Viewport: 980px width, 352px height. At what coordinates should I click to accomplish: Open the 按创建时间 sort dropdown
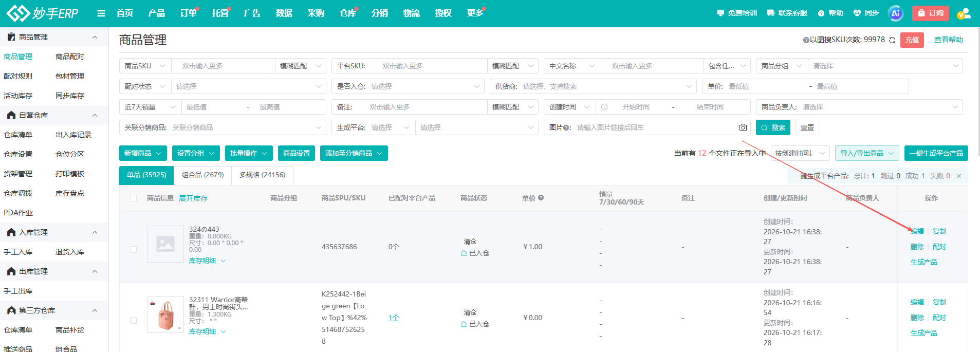click(x=800, y=153)
